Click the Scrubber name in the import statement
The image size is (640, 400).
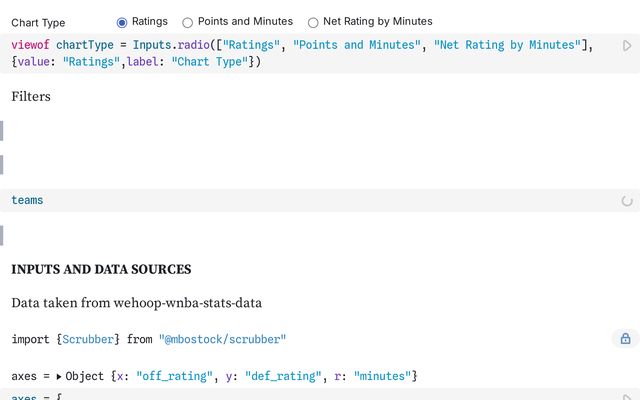coord(88,339)
